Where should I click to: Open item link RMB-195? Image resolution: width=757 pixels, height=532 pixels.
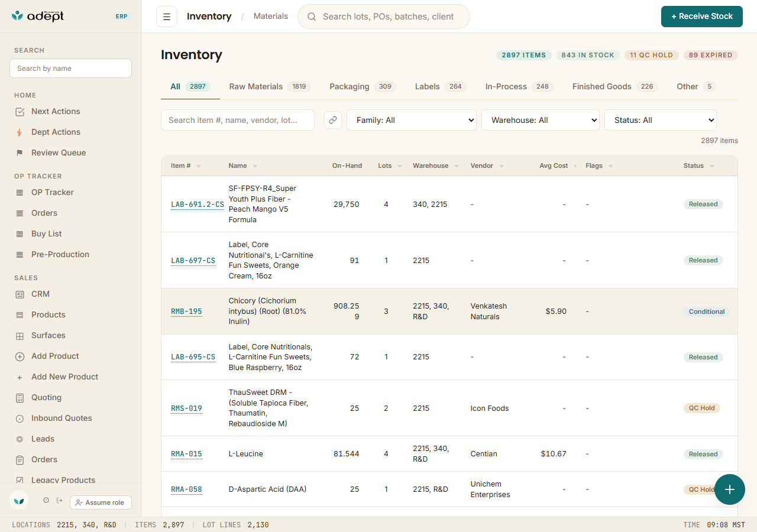(186, 312)
